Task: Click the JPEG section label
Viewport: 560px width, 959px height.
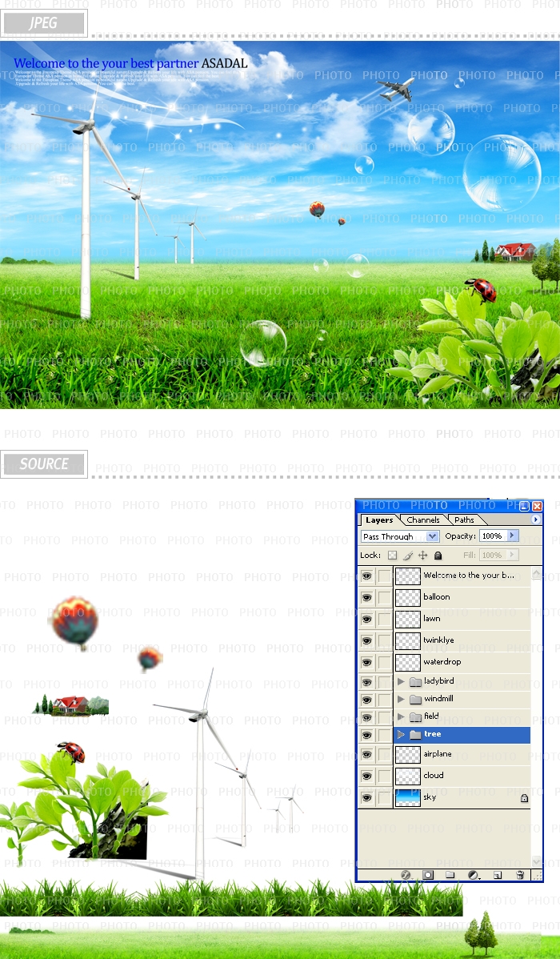Action: click(43, 23)
